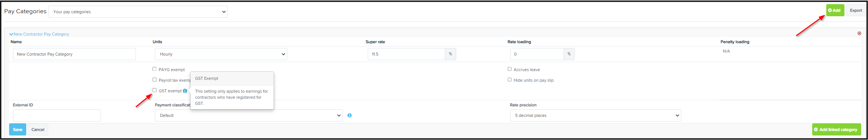The height and width of the screenshot is (140, 868).
Task: Click the Super rate input field
Action: point(406,54)
